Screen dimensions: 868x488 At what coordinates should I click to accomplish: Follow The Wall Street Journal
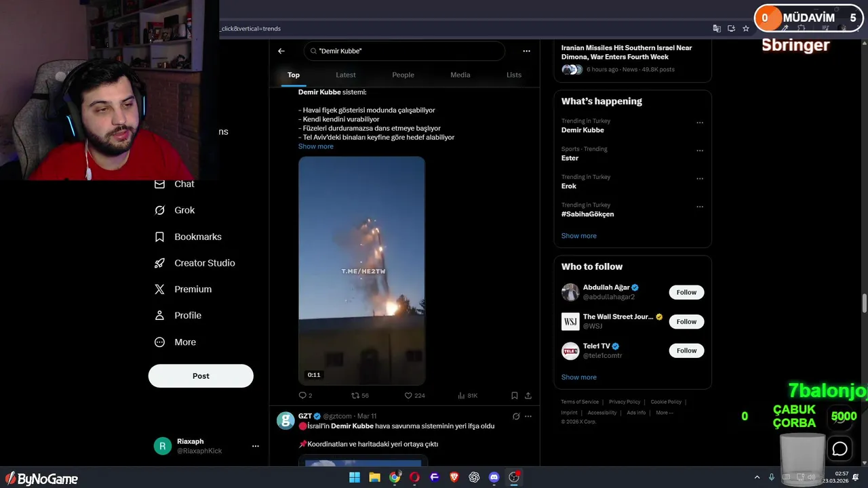point(686,321)
